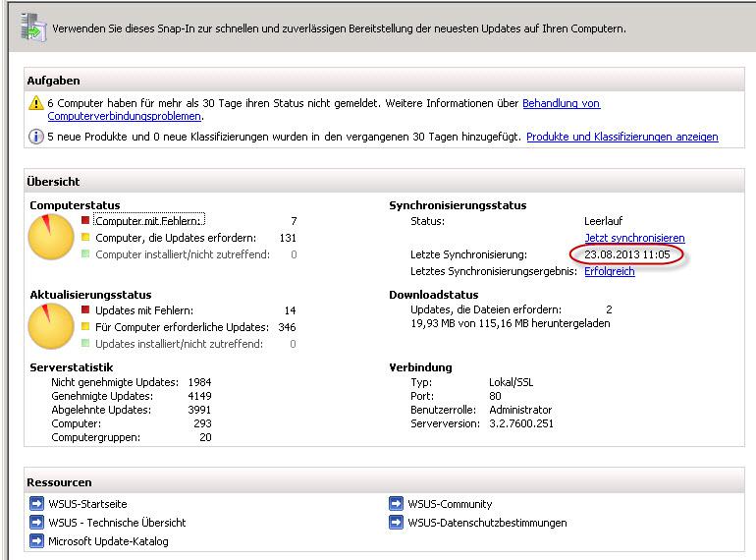Click red swatch beside Updates mit Fehlern
The width and height of the screenshot is (756, 560).
(85, 309)
